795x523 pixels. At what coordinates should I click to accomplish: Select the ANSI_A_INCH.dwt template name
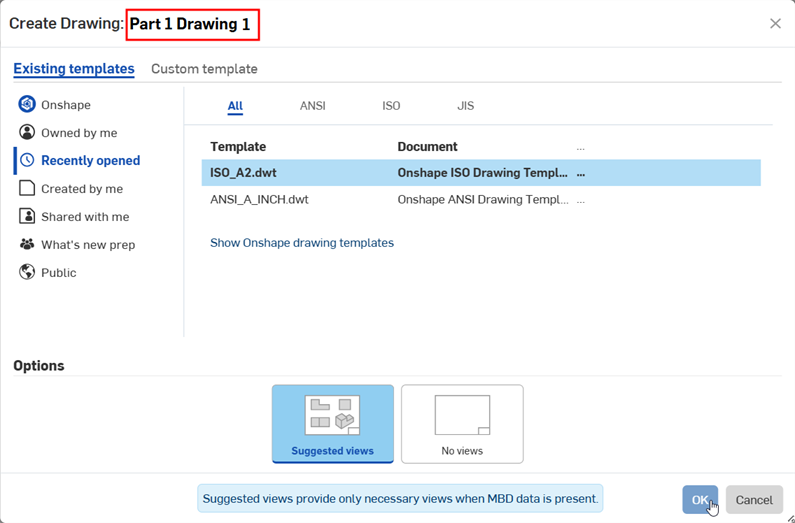[x=259, y=200]
